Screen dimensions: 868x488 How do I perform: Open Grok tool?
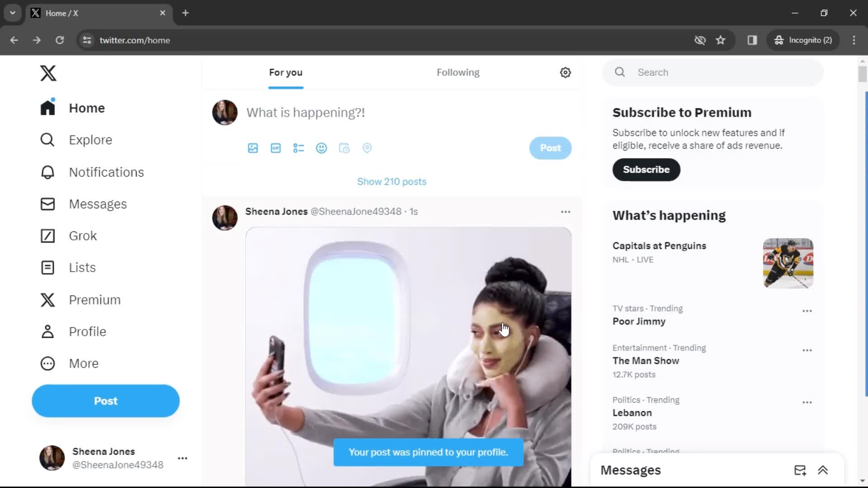coord(83,235)
